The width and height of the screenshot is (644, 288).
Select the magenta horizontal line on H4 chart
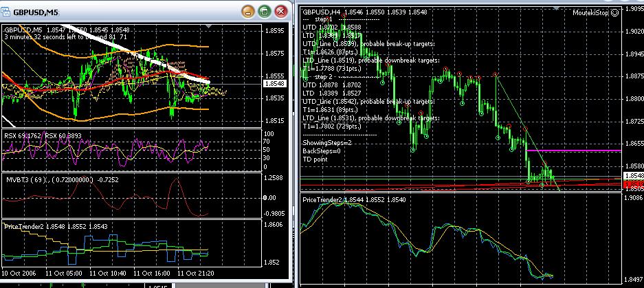pos(573,151)
